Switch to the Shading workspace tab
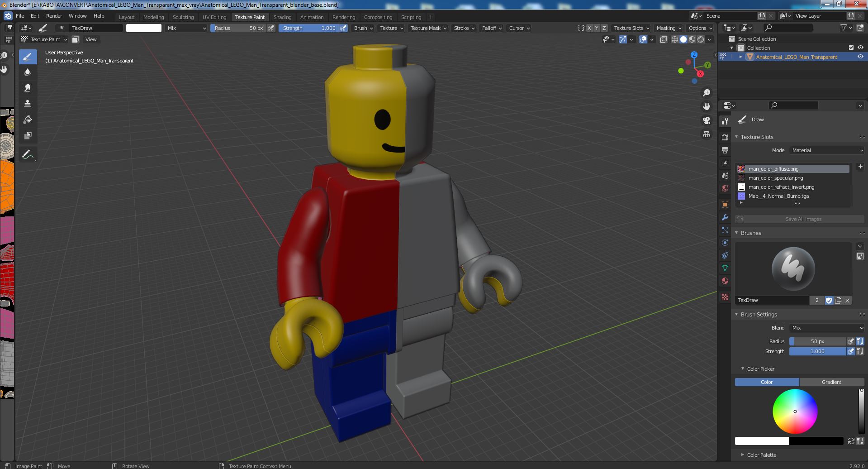 (282, 17)
